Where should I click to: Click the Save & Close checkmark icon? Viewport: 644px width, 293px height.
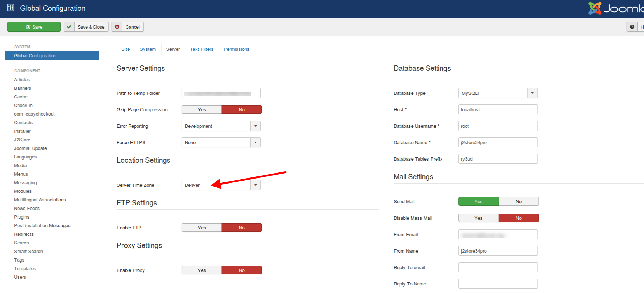(69, 27)
